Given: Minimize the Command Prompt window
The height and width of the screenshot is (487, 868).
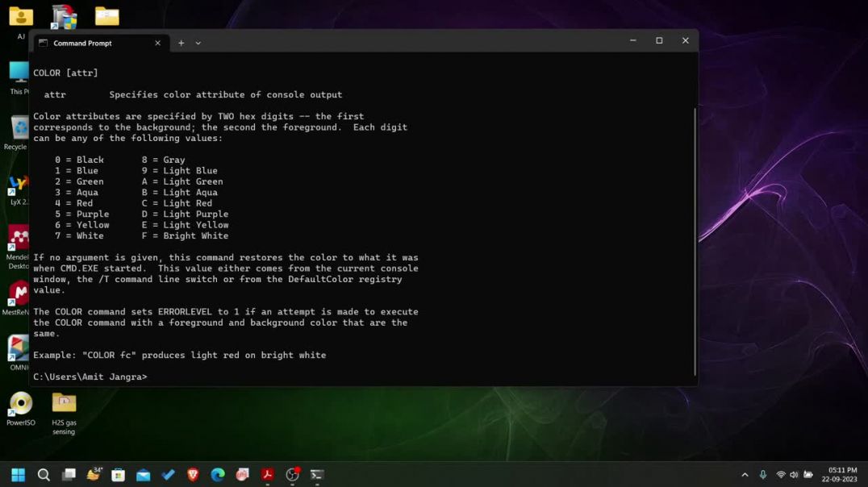Looking at the screenshot, I should pos(632,40).
